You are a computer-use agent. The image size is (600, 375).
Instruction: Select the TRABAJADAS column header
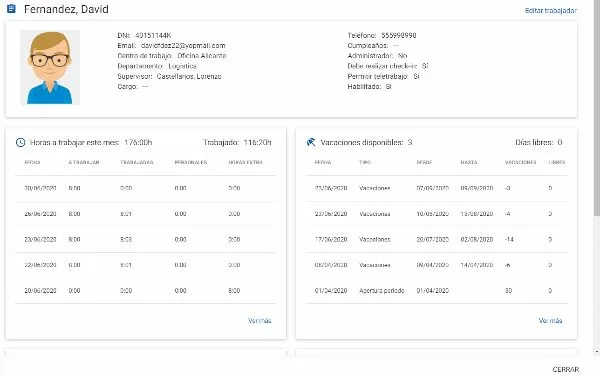pos(137,162)
